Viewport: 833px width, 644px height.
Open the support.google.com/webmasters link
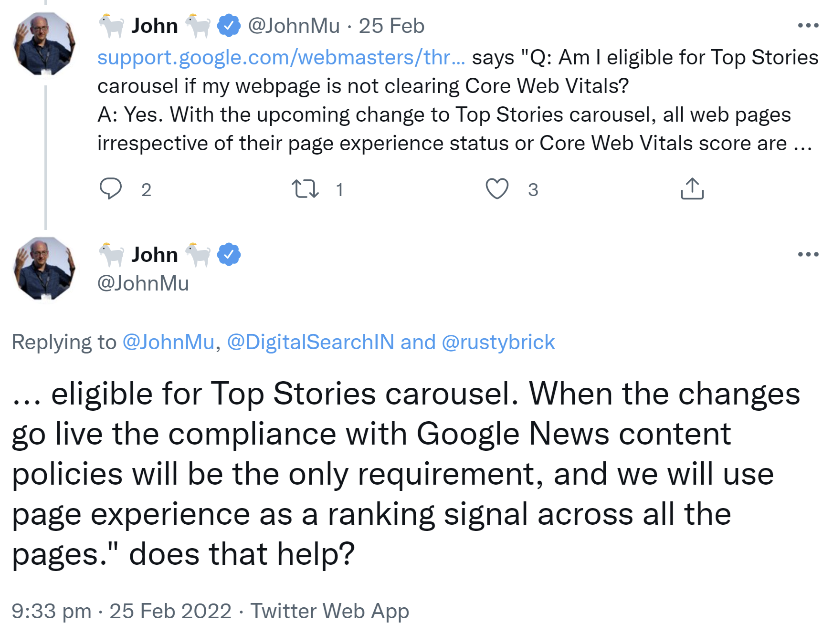(281, 58)
